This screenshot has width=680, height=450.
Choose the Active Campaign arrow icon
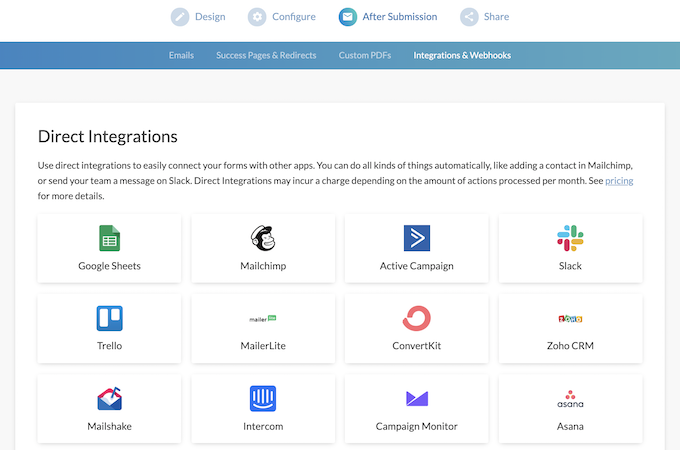click(x=416, y=238)
